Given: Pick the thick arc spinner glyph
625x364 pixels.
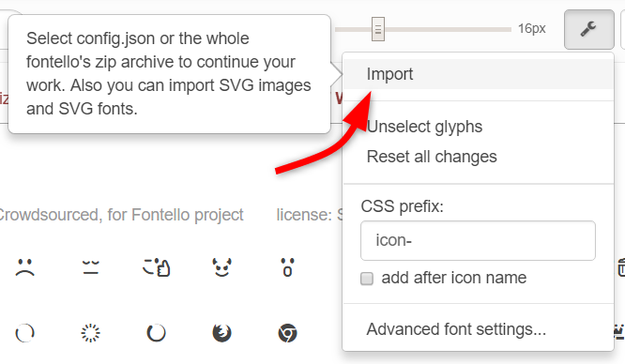Looking at the screenshot, I should [156, 333].
